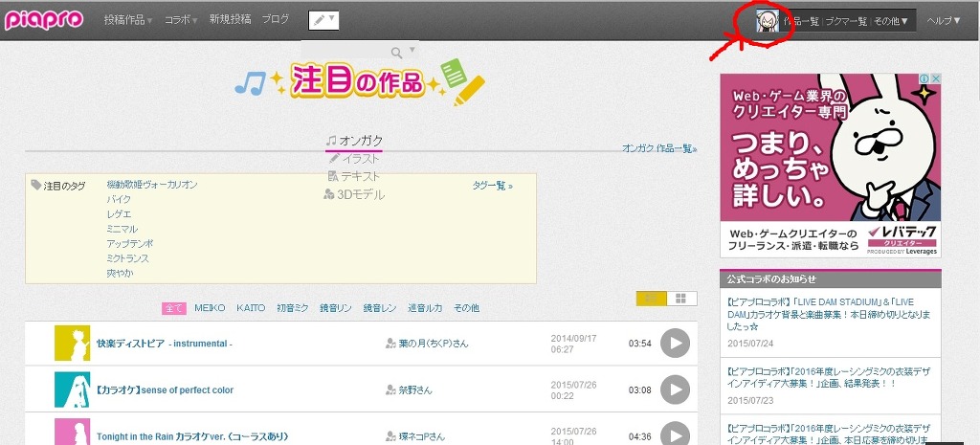The image size is (980, 445).
Task: Click the piapro logo
Action: pos(44,20)
